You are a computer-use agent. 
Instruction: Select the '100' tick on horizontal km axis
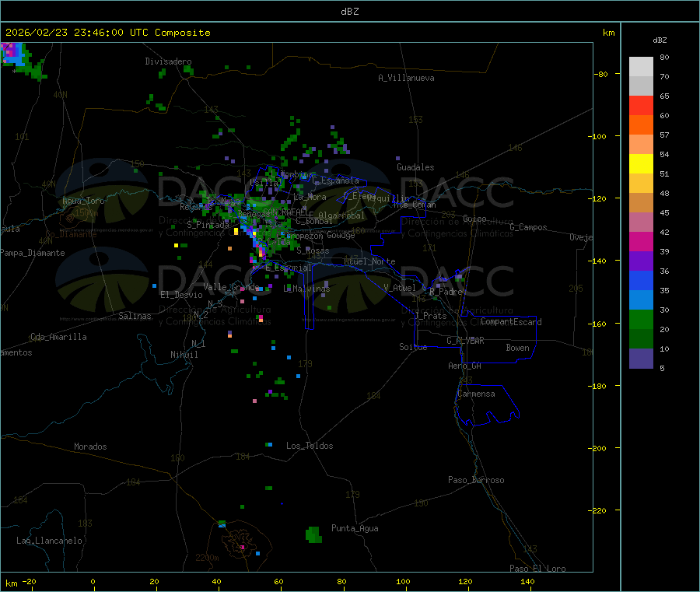pos(403,581)
